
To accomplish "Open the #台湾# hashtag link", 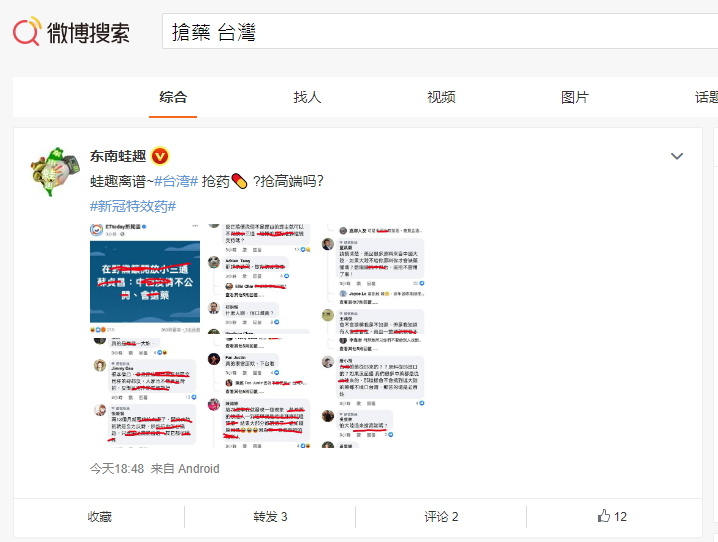I will tap(176, 181).
